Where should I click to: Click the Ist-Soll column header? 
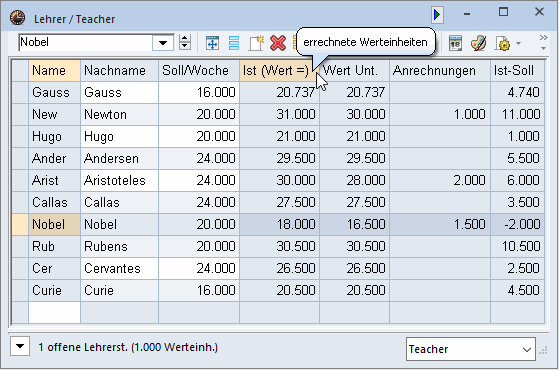click(517, 71)
